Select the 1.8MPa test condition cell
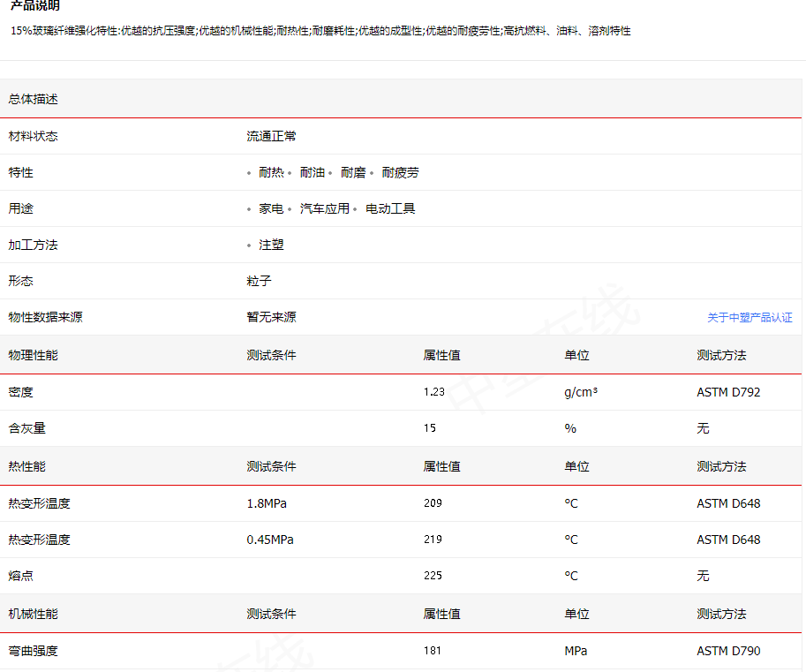806x672 pixels. click(267, 503)
